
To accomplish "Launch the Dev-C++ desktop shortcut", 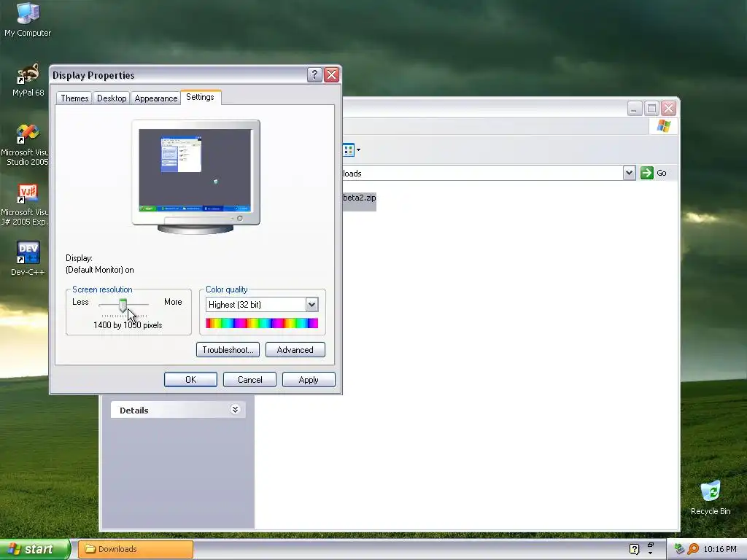I will point(28,258).
